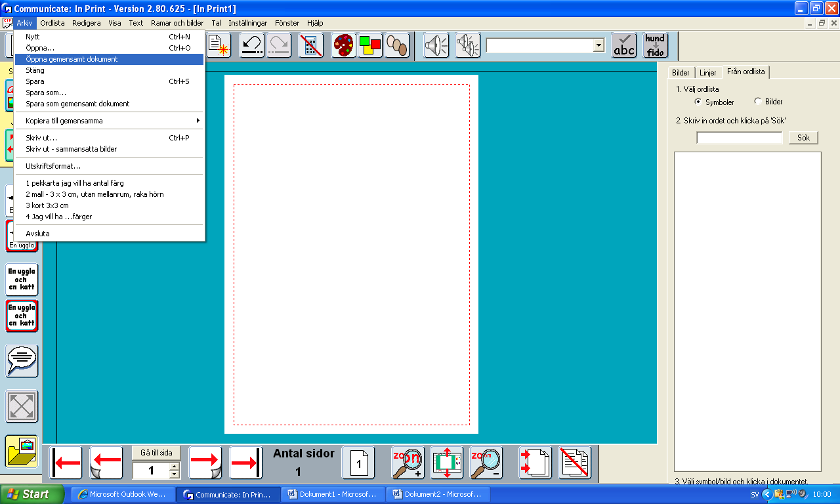Open recent file '4 Jag vill ha …färger'
The height and width of the screenshot is (504, 840).
(x=109, y=217)
